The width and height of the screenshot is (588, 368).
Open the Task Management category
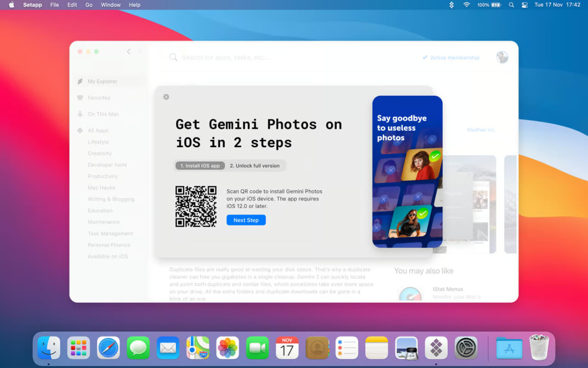click(x=110, y=234)
